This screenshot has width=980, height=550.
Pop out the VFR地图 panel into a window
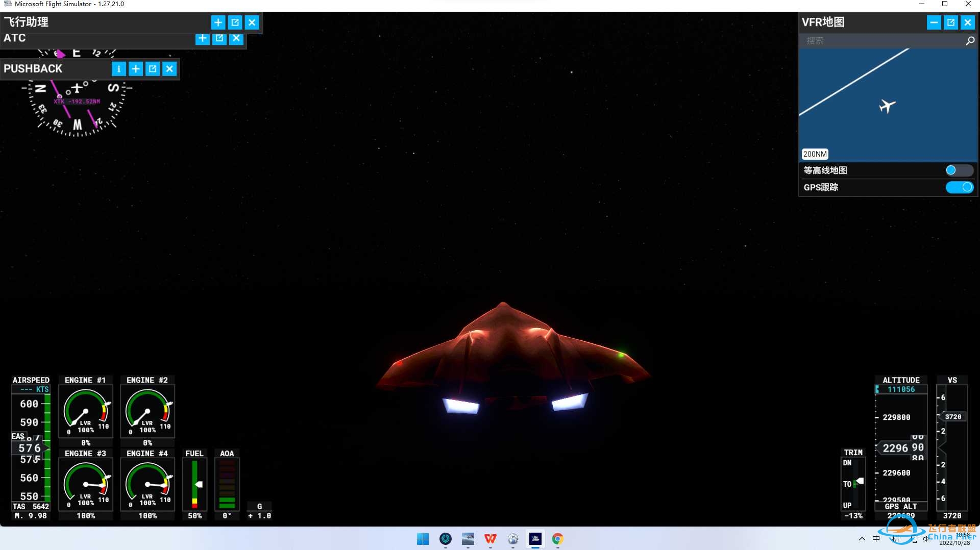[951, 22]
